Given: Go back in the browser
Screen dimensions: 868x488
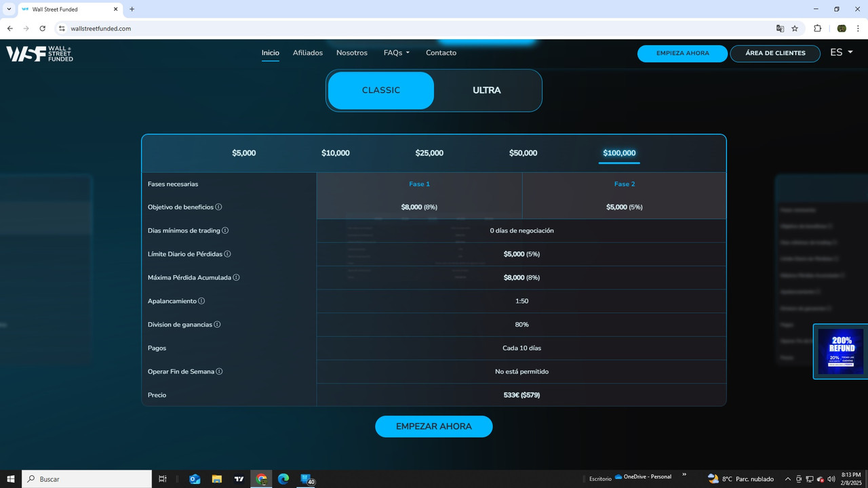Looking at the screenshot, I should point(9,28).
